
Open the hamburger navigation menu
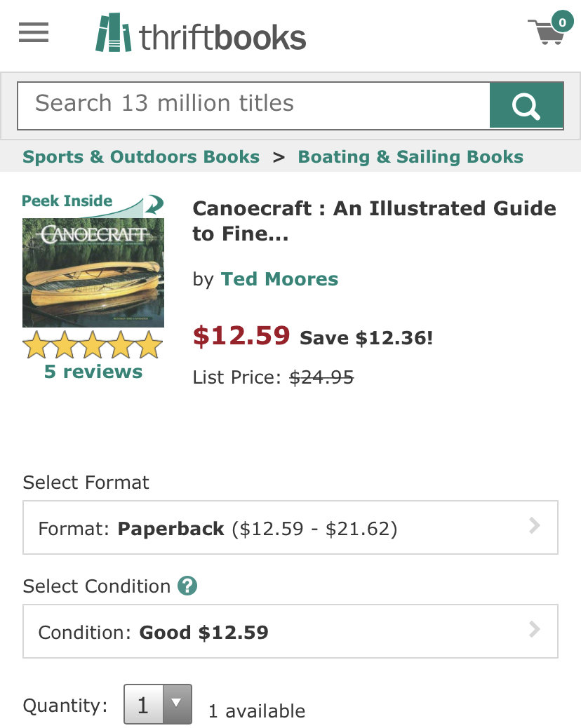tap(34, 32)
